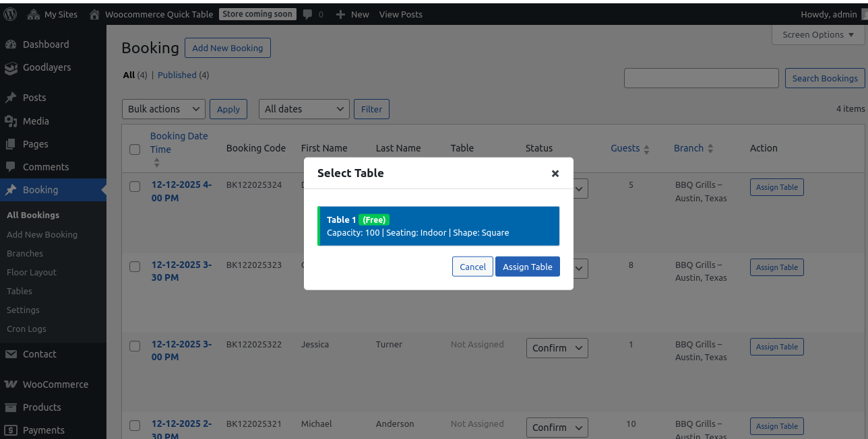The image size is (868, 439).
Task: Click the Assign Table dialog button
Action: [527, 267]
